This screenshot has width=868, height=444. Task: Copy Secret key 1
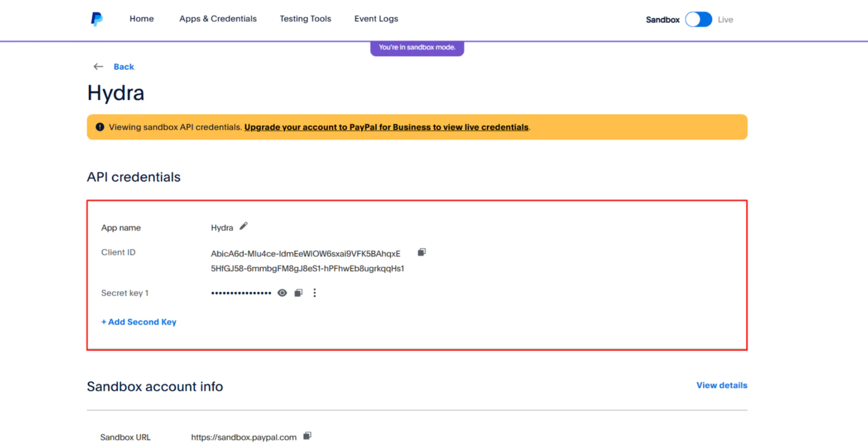pyautogui.click(x=298, y=293)
